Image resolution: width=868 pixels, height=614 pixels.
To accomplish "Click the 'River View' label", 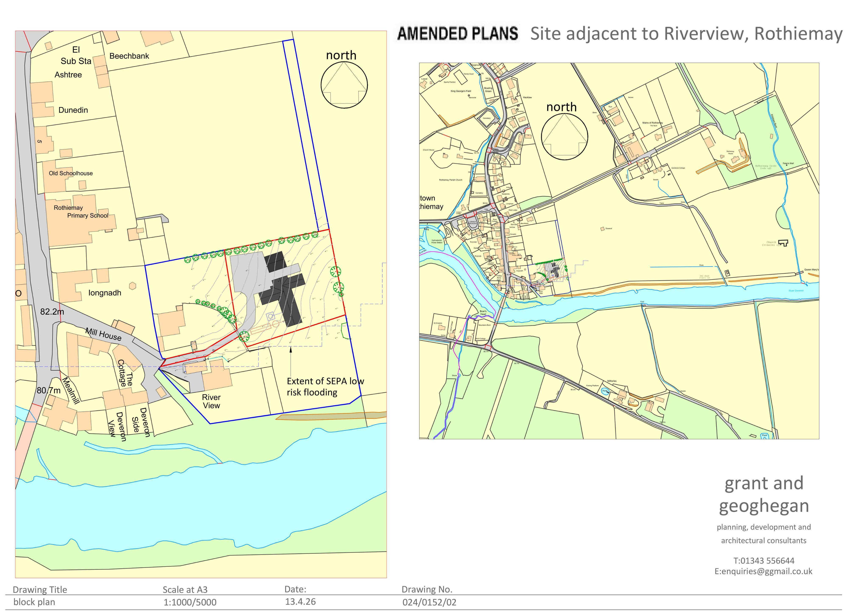I will (211, 401).
